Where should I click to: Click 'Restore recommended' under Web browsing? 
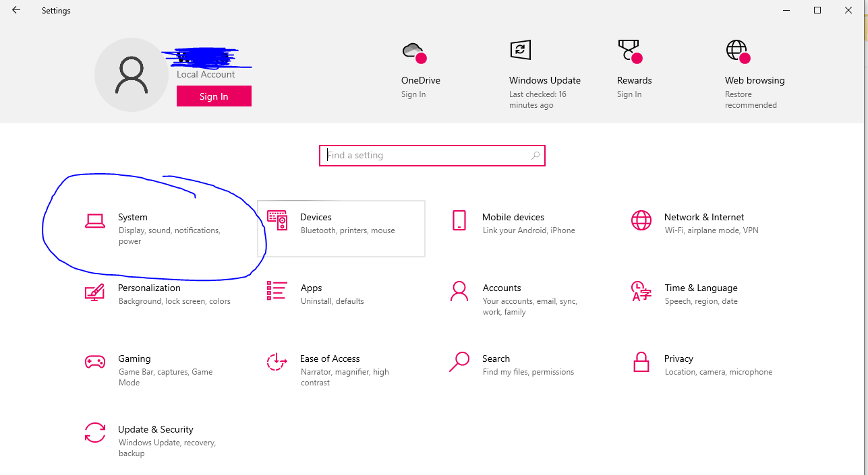(x=751, y=100)
